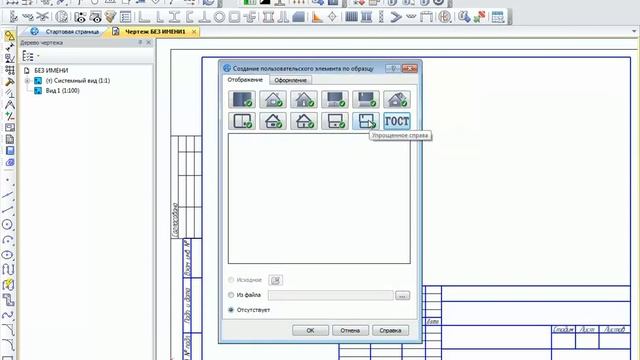Open the tab list dropdown at far right

(x=634, y=31)
